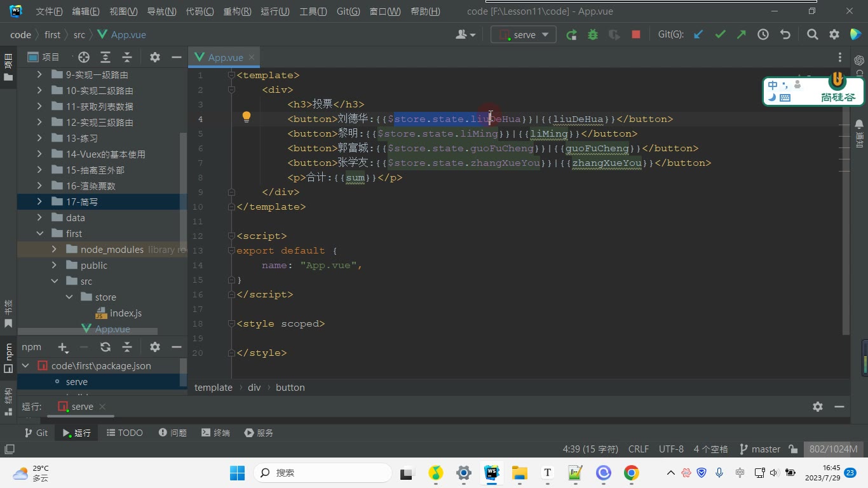Open Search Everywhere magnifier icon

tap(813, 35)
